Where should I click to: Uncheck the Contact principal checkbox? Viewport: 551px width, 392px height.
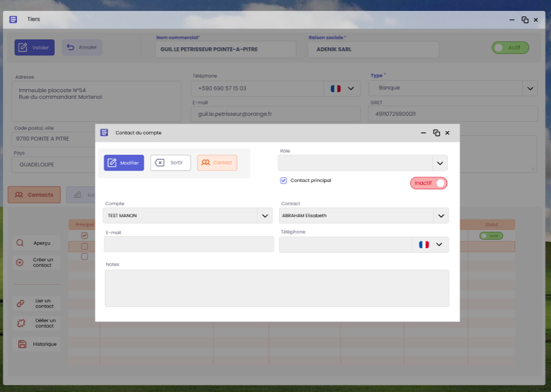283,181
